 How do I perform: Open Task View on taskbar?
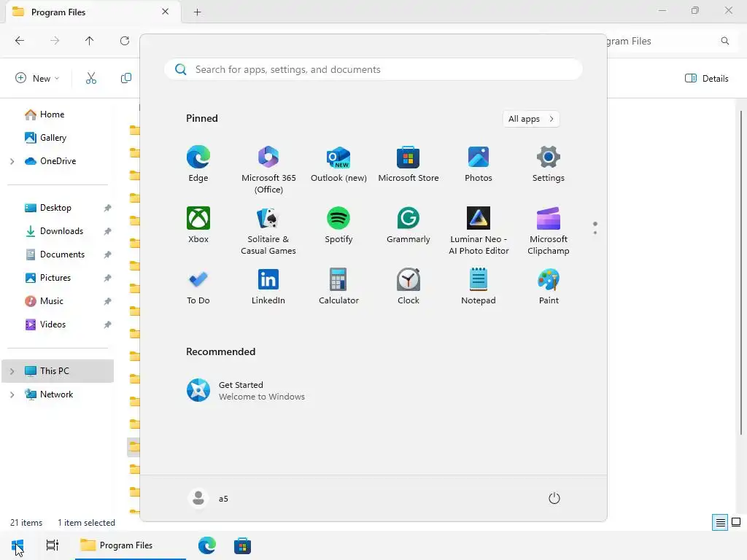[52, 545]
